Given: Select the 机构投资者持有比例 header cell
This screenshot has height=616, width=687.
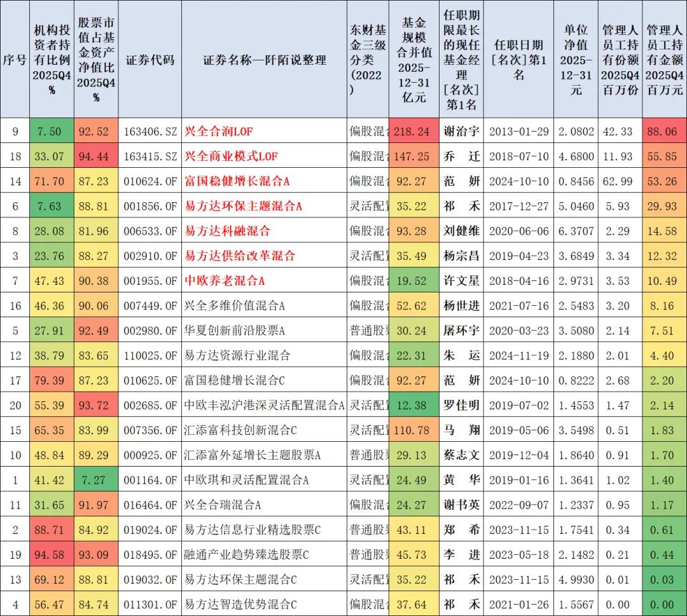Looking at the screenshot, I should tap(52, 60).
